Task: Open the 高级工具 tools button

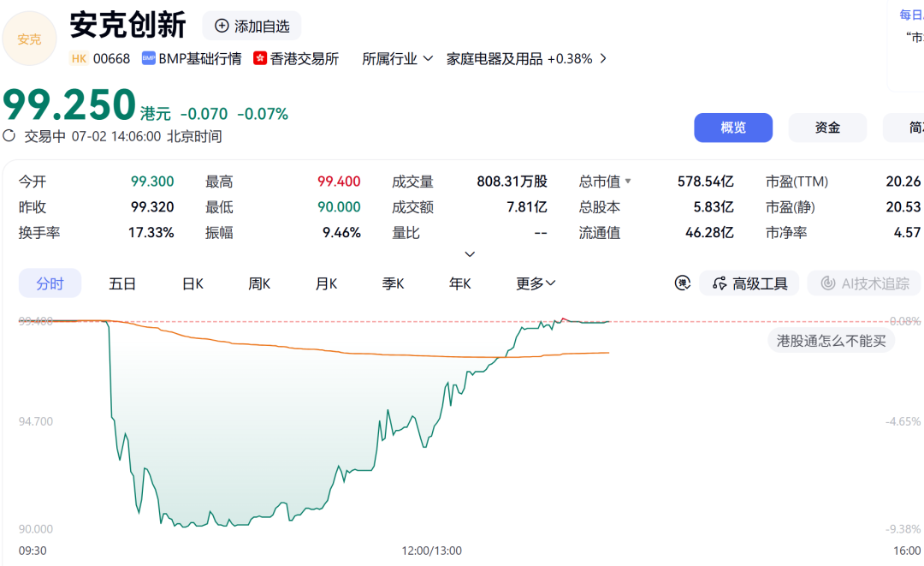Action: (x=749, y=283)
